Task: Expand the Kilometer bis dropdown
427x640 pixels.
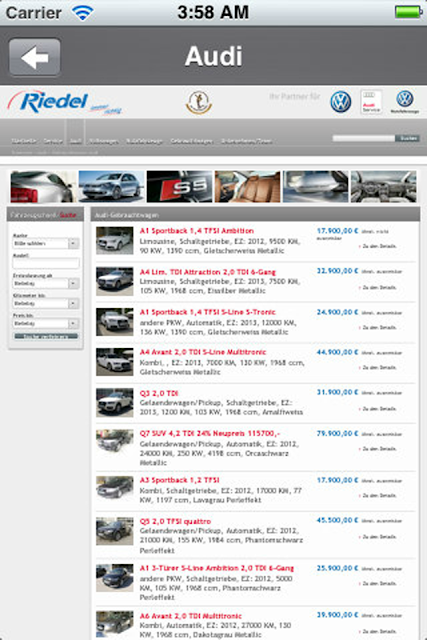Action: (46, 303)
